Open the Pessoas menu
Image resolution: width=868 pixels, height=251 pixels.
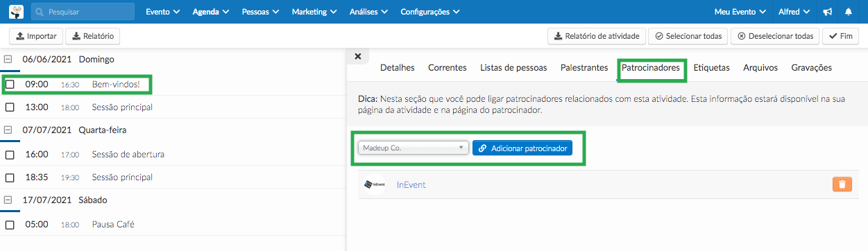[x=261, y=12]
